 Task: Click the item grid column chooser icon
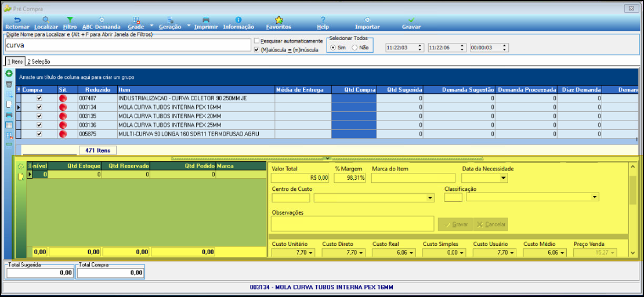18,89
